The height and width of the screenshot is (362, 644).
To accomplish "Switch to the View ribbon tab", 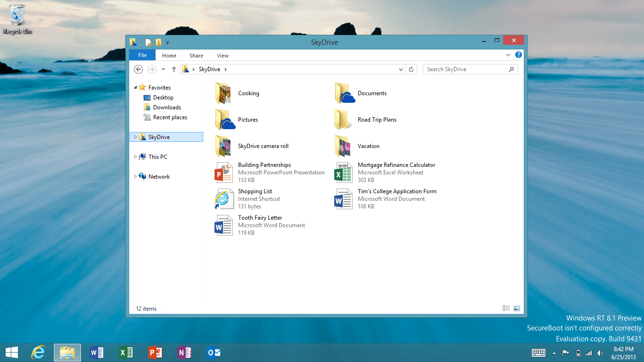I will click(223, 55).
